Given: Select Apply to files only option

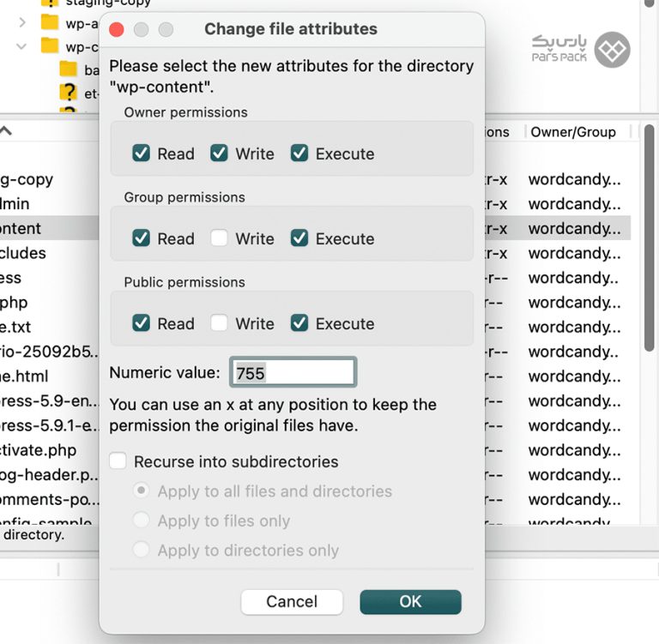Looking at the screenshot, I should [x=142, y=521].
